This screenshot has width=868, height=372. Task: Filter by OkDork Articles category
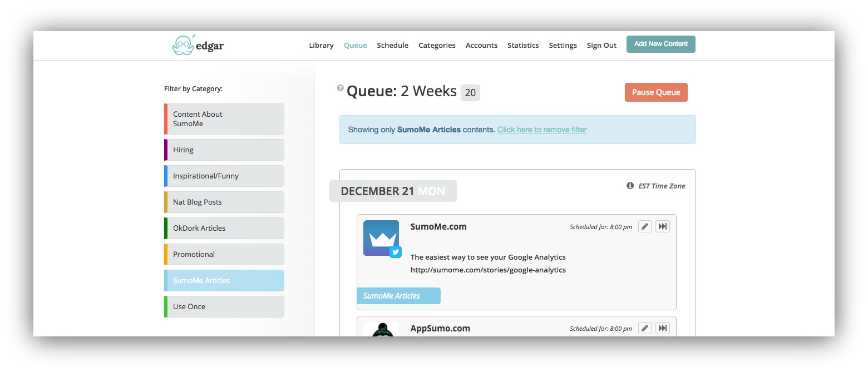224,228
